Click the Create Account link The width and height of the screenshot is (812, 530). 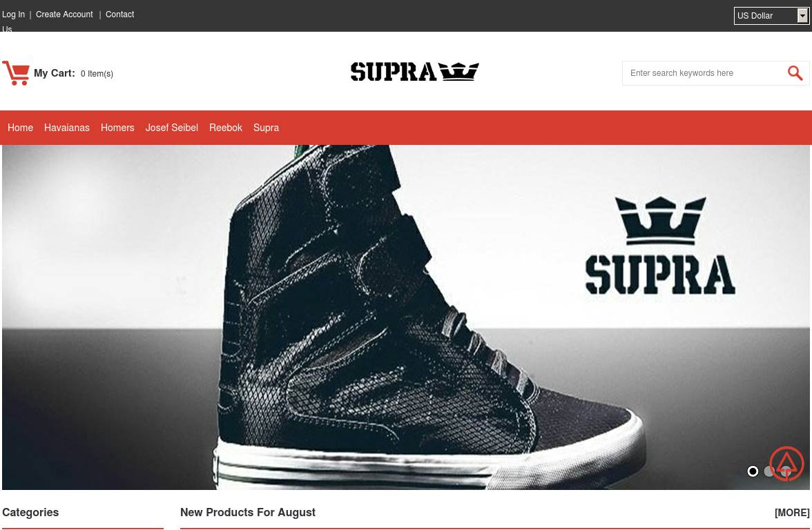click(x=64, y=14)
